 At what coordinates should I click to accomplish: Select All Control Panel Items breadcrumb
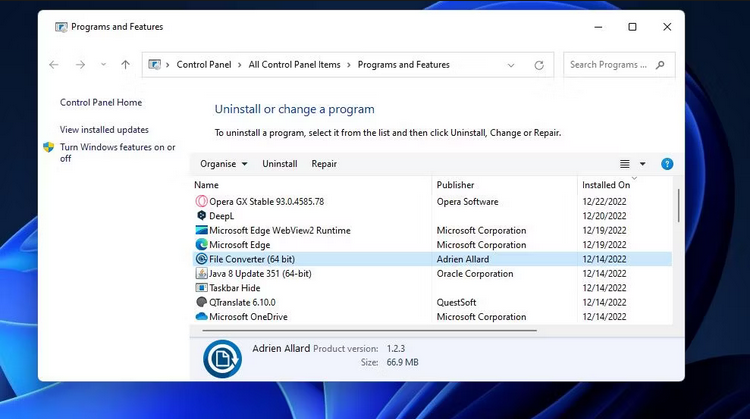point(294,65)
